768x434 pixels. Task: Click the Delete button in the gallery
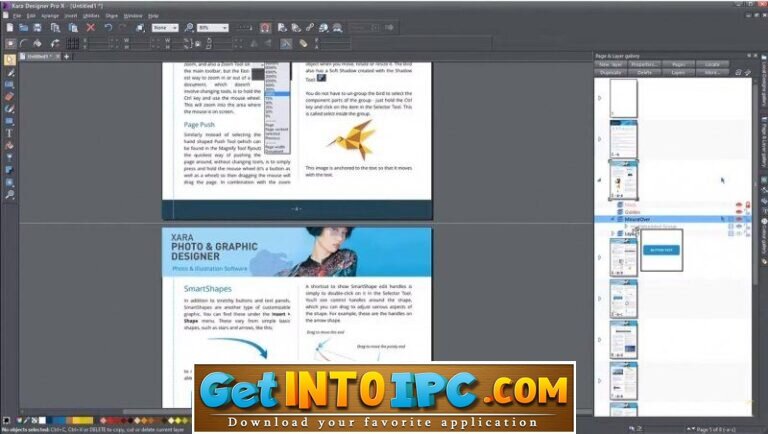click(x=644, y=72)
